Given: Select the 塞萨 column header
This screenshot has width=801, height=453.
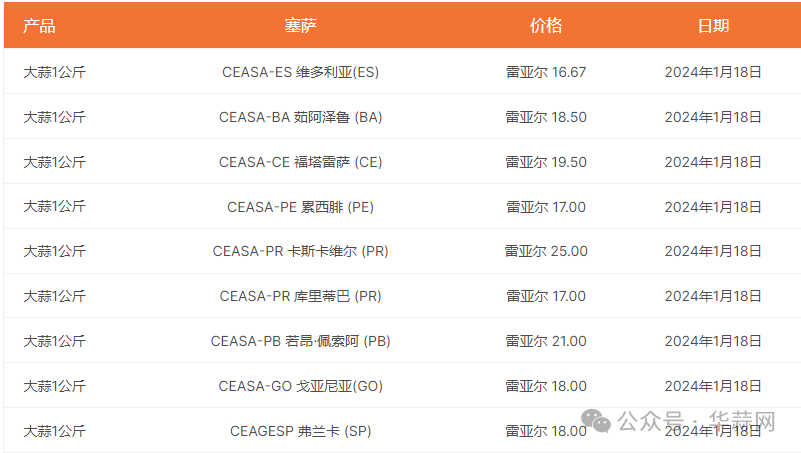Looking at the screenshot, I should 300,26.
